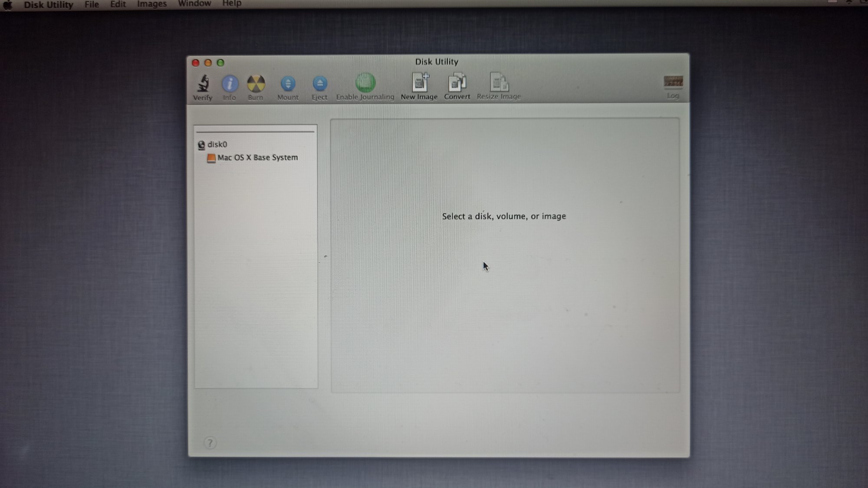Click the Burn disc icon

(x=256, y=84)
